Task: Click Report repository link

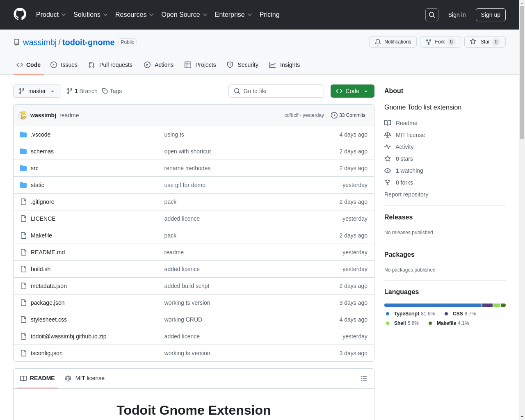Action: coord(406,194)
